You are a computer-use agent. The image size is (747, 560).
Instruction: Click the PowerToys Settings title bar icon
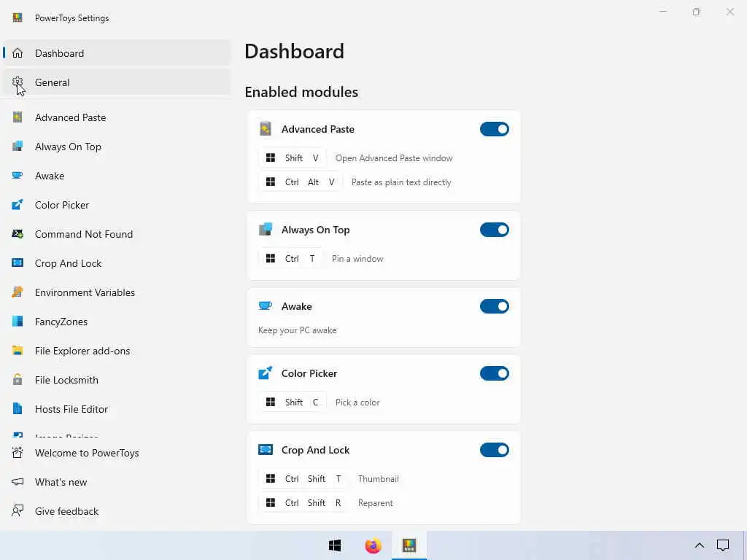coord(18,17)
